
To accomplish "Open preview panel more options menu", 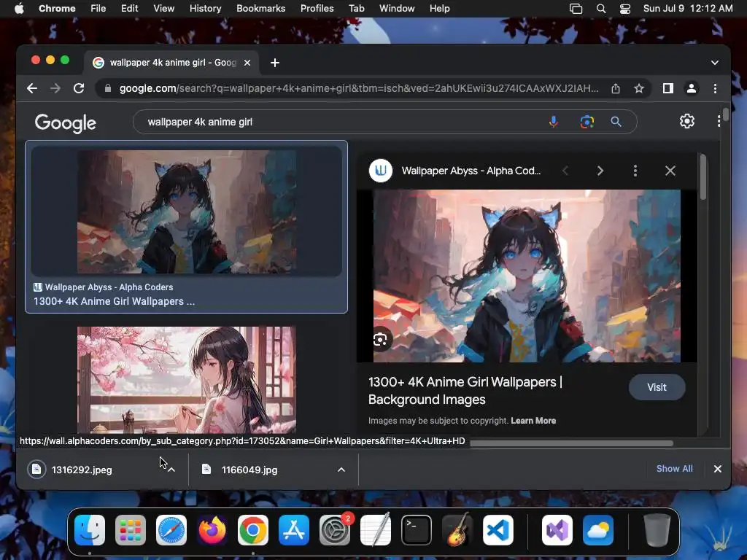I will (635, 171).
